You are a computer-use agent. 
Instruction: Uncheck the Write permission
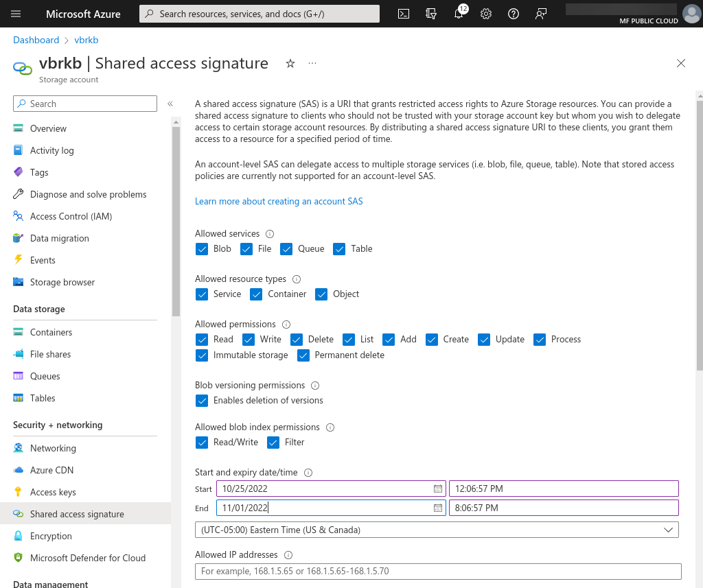coord(249,340)
